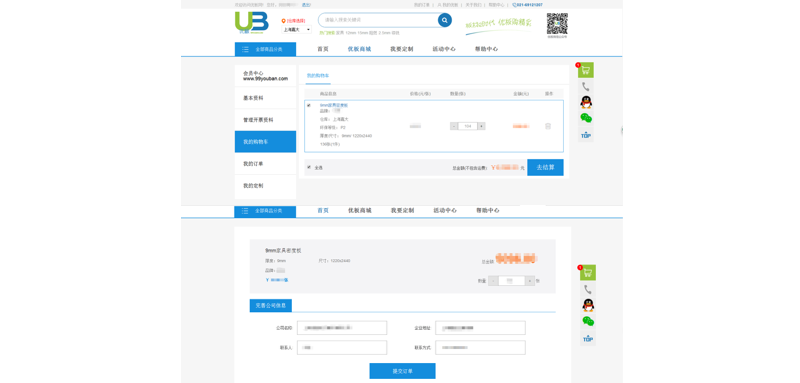Click the 12mm hot search keyword
This screenshot has height=383, width=800.
point(351,33)
